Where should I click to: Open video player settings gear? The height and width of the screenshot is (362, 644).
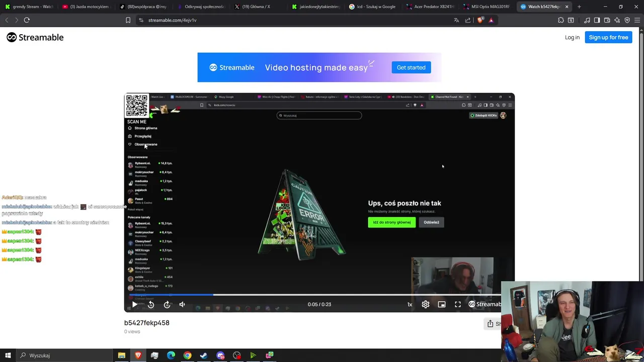426,304
